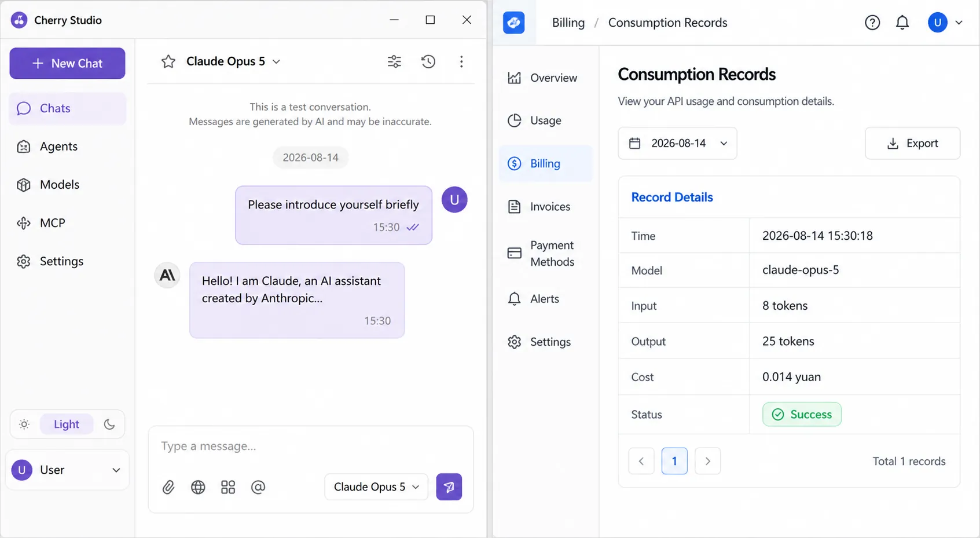980x538 pixels.
Task: Enable web search via globe icon
Action: point(198,487)
